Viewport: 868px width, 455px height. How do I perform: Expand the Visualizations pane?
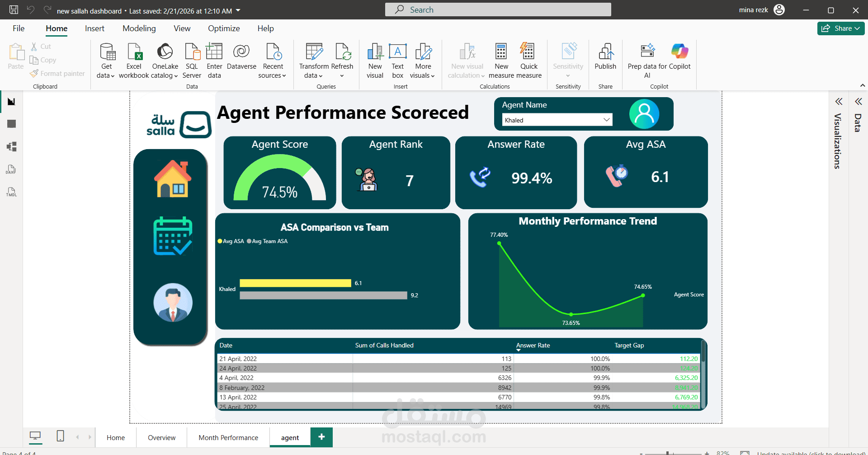coord(839,102)
